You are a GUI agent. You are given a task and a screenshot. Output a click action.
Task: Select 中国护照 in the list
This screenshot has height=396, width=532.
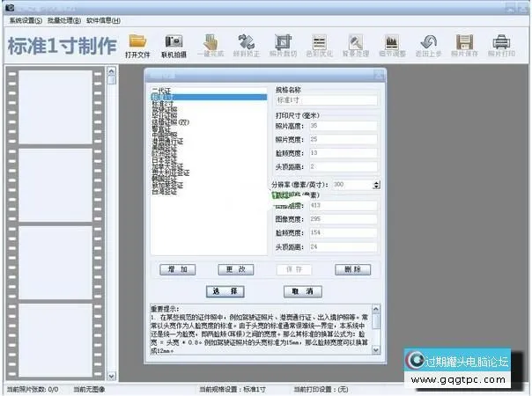209,135
